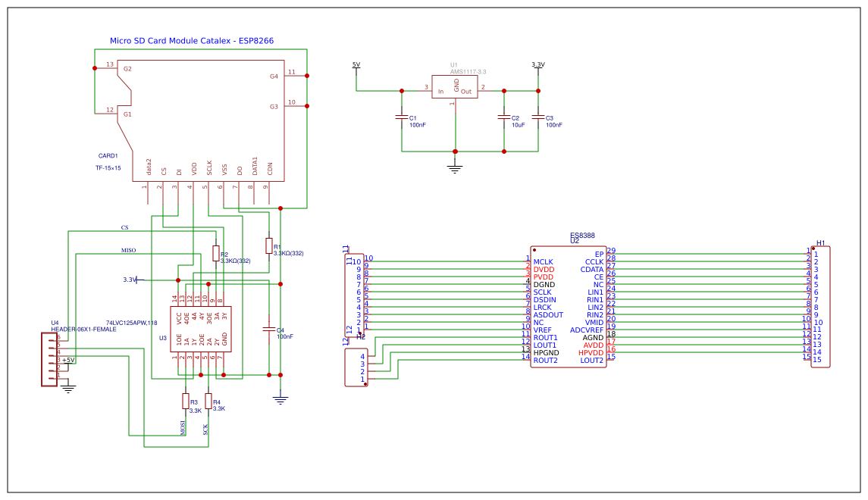This screenshot has width=868, height=500.
Task: Select the H2 four-pin header symbol
Action: (356, 367)
